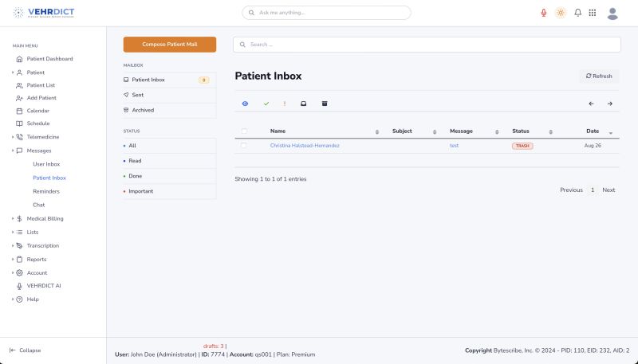Go to next message with right arrow
638x364 pixels.
(609, 104)
